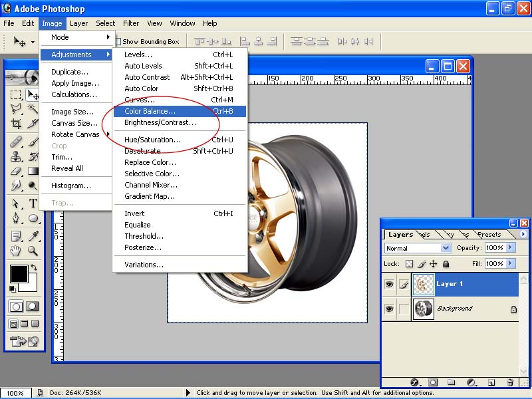Viewport: 532px width, 399px height.
Task: Select the Type tool
Action: 33,203
